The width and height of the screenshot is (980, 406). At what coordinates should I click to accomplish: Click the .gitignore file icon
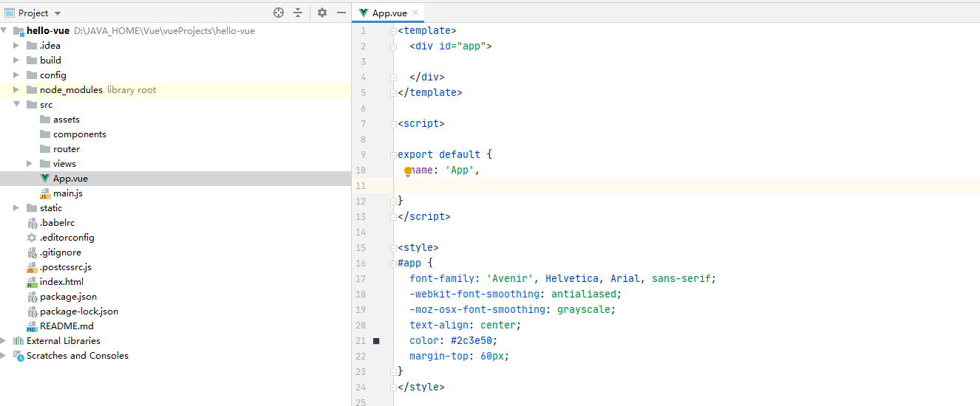[32, 252]
